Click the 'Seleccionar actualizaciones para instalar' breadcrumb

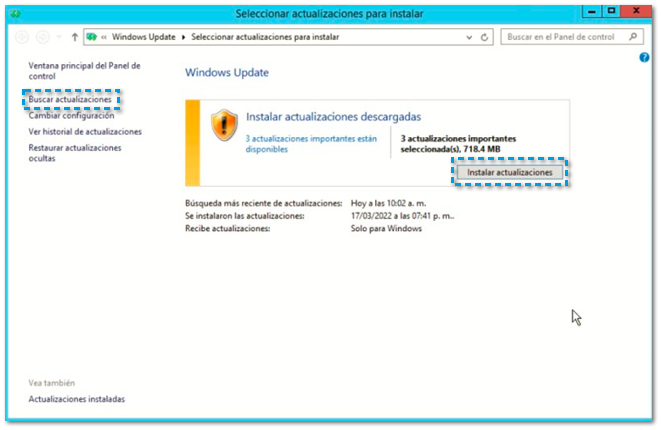(x=265, y=37)
